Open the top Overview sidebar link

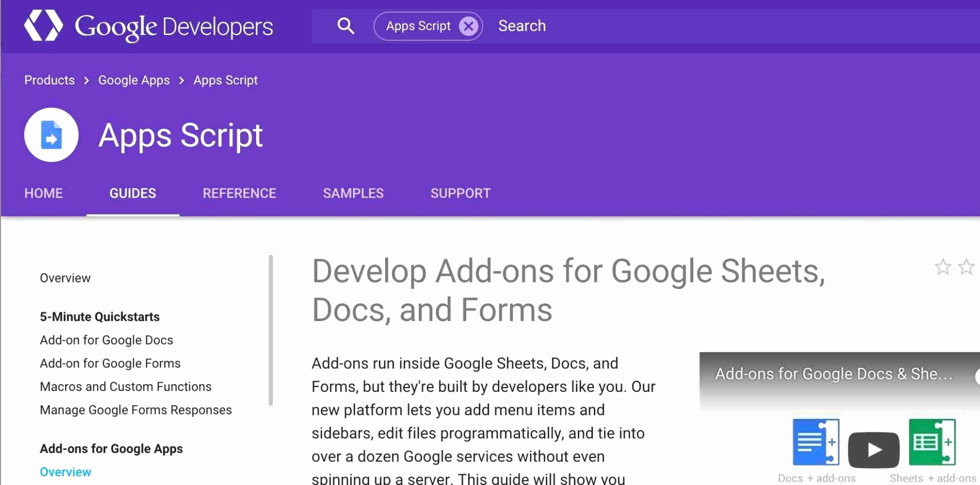coord(65,278)
